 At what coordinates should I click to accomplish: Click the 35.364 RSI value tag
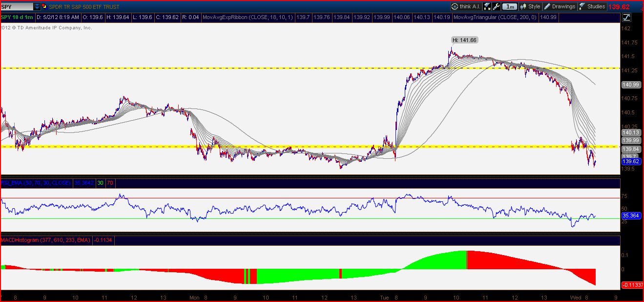coord(631,215)
